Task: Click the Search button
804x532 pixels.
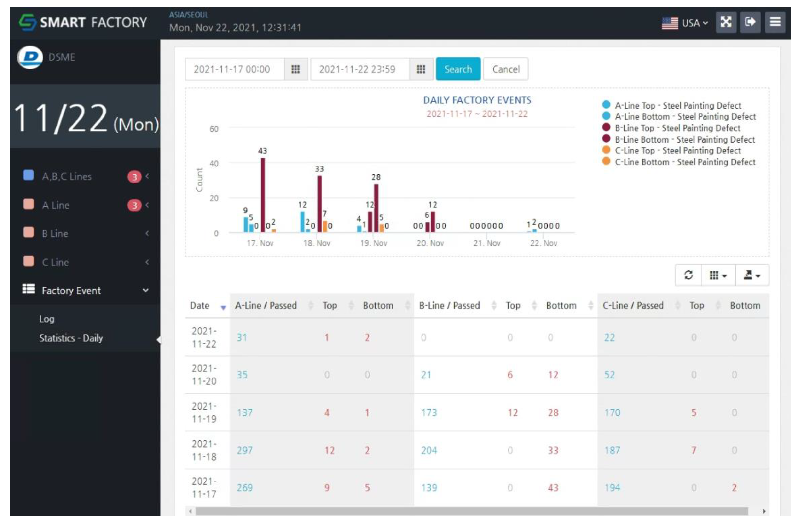Action: click(458, 69)
